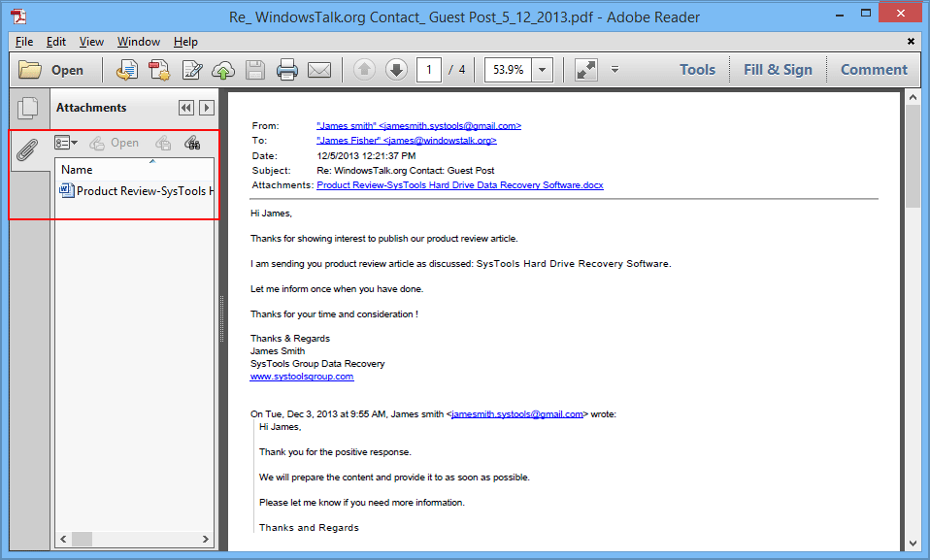Collapse Attachments panel with double-left arrow
Viewport: 930px width, 560px height.
click(x=185, y=108)
